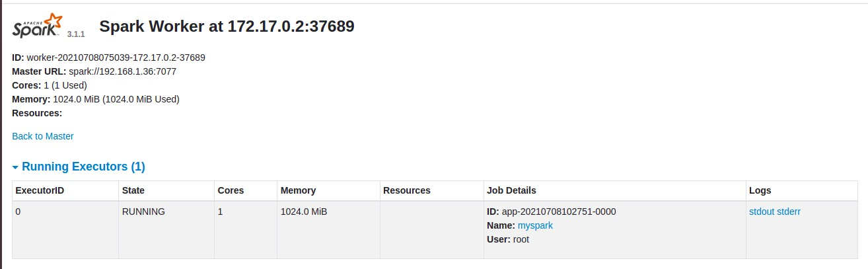Image resolution: width=868 pixels, height=269 pixels.
Task: Go Back to Master page
Action: 43,136
